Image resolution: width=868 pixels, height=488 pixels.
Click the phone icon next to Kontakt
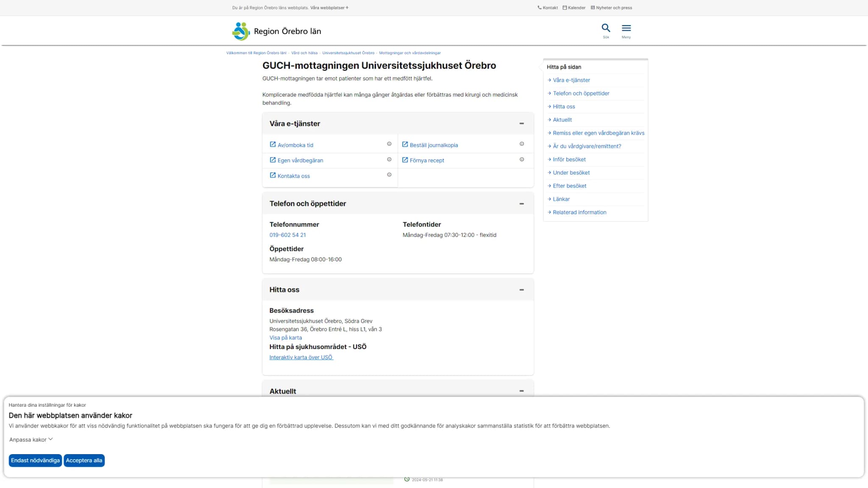tap(540, 8)
